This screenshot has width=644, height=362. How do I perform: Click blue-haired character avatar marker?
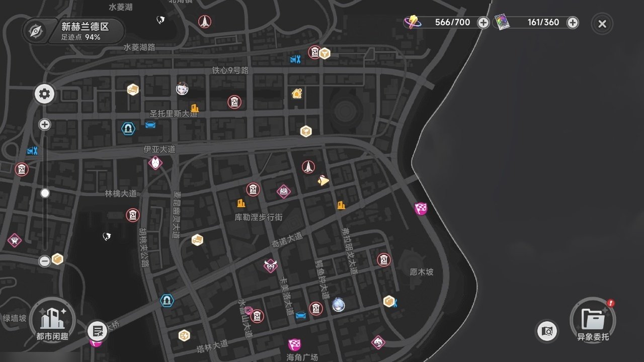click(339, 305)
